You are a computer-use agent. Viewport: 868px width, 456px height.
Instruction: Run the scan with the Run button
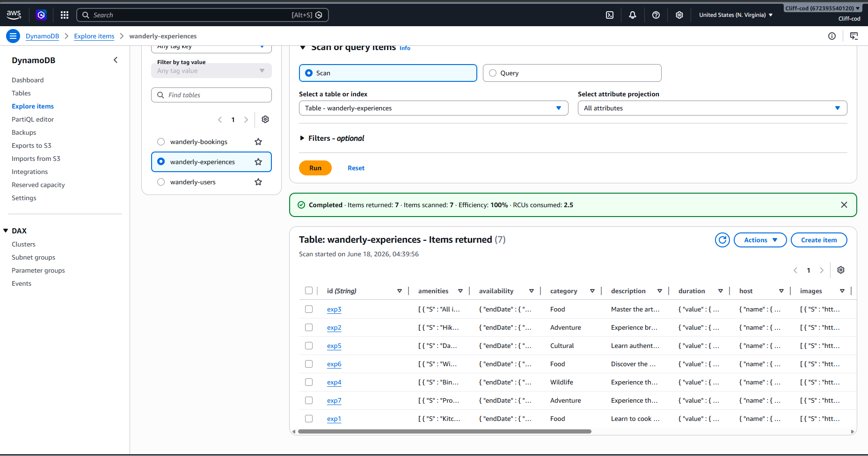click(315, 168)
